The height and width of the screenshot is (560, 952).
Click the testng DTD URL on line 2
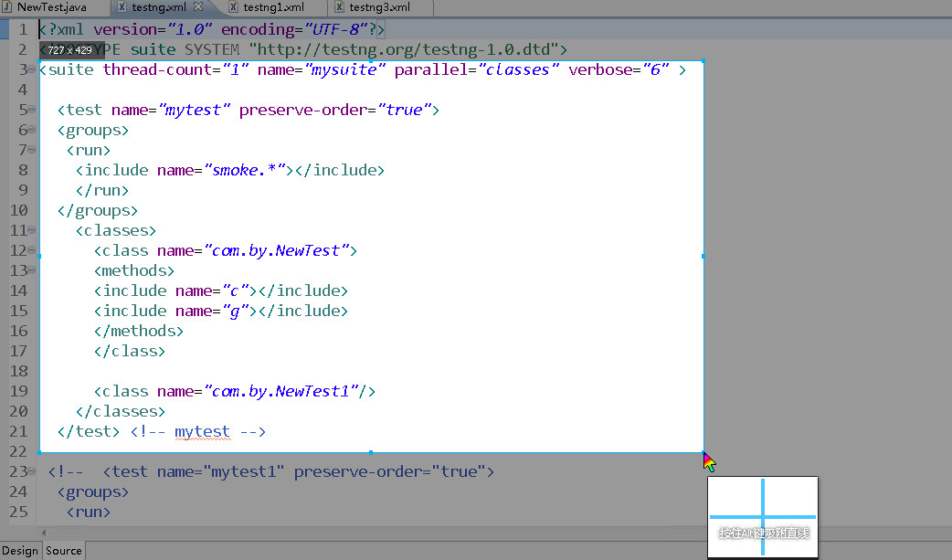click(404, 49)
